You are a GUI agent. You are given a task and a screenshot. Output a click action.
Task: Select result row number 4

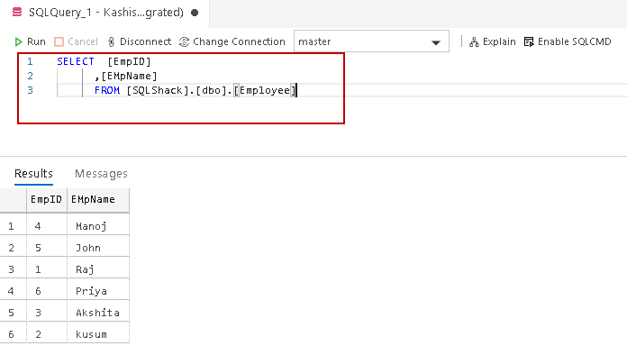tap(12, 290)
